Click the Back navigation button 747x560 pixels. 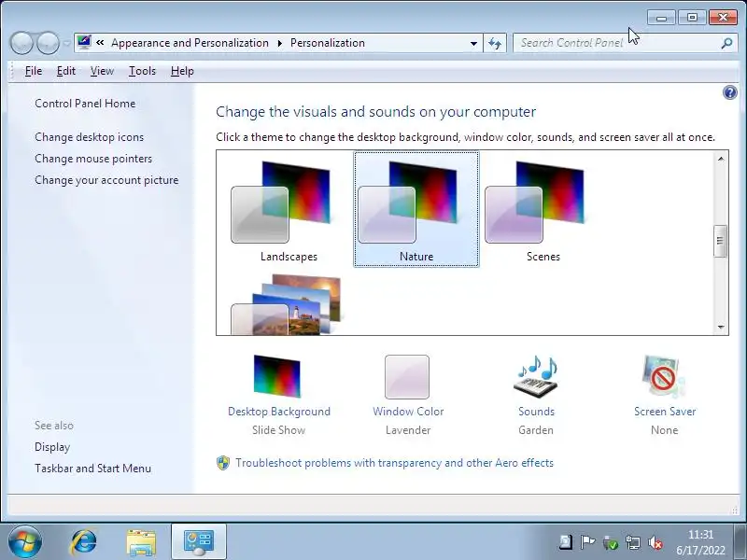point(21,43)
